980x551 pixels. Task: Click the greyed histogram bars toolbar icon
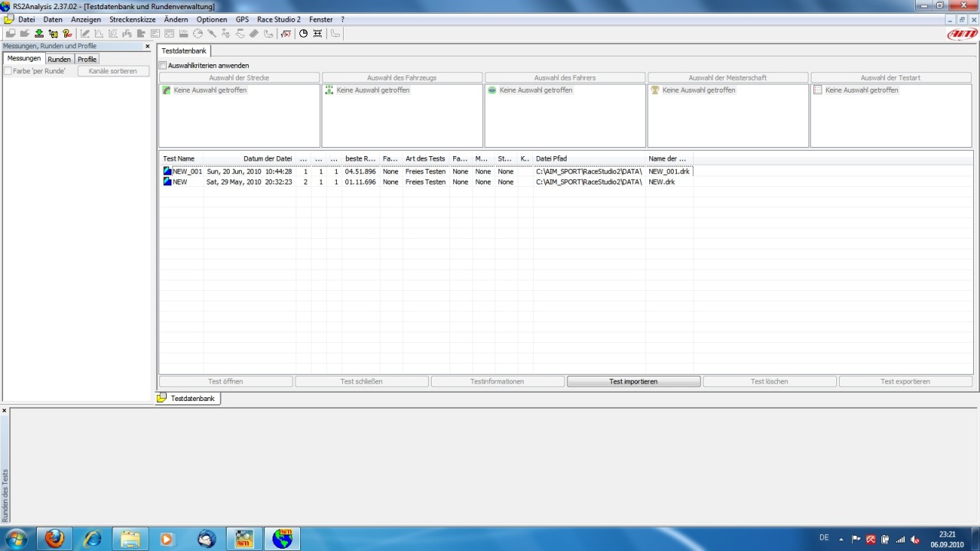pos(142,34)
